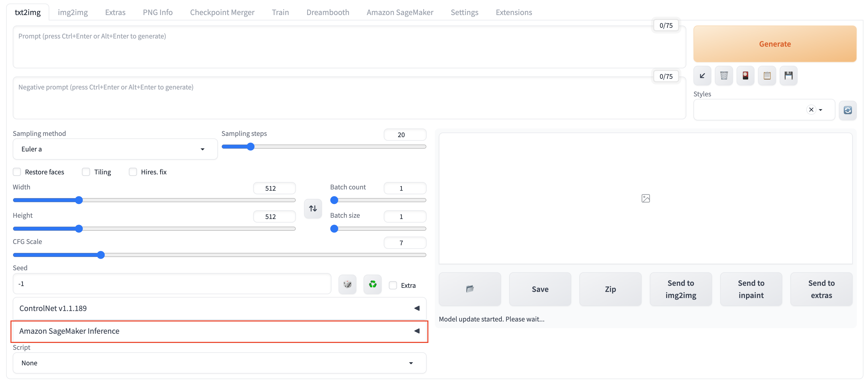Click the floppy disk save style icon
The height and width of the screenshot is (387, 868).
788,75
